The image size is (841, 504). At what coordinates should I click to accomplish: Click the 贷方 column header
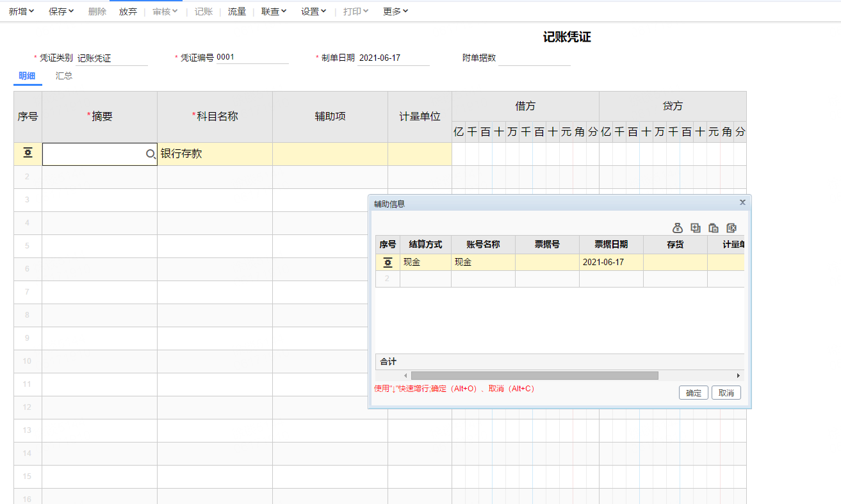coord(673,106)
